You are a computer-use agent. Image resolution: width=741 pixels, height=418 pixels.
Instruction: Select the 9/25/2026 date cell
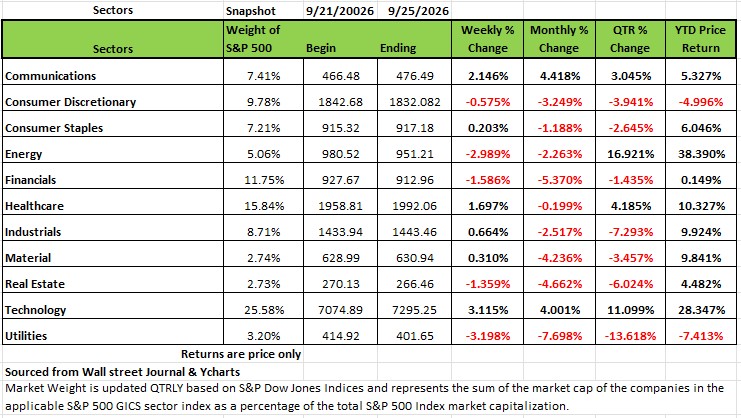coord(418,10)
